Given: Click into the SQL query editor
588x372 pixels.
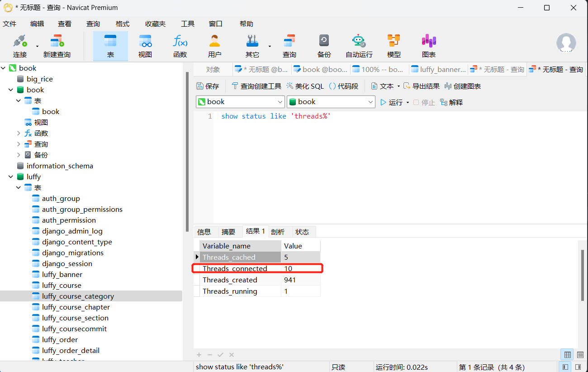Looking at the screenshot, I should click(400, 167).
